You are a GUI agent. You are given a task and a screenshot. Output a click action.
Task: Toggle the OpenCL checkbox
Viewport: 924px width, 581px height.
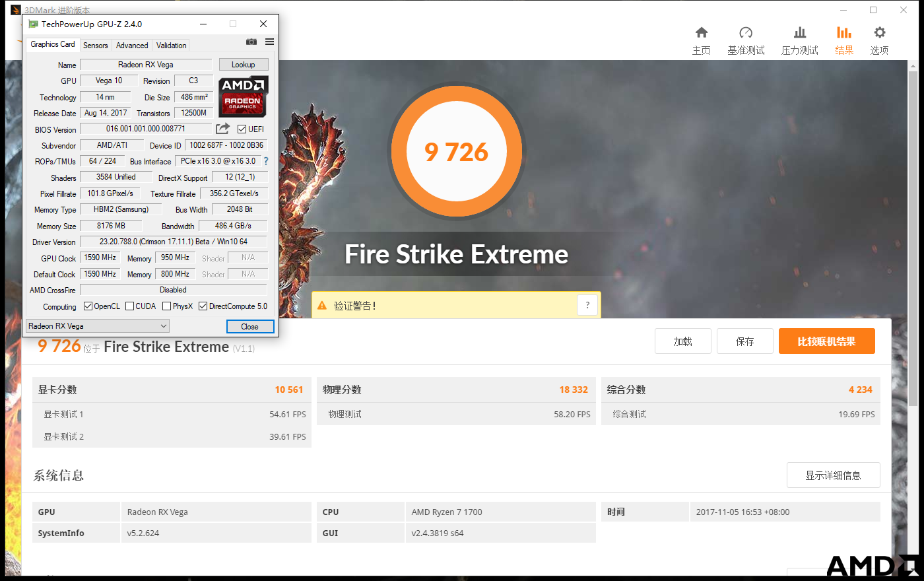(88, 306)
